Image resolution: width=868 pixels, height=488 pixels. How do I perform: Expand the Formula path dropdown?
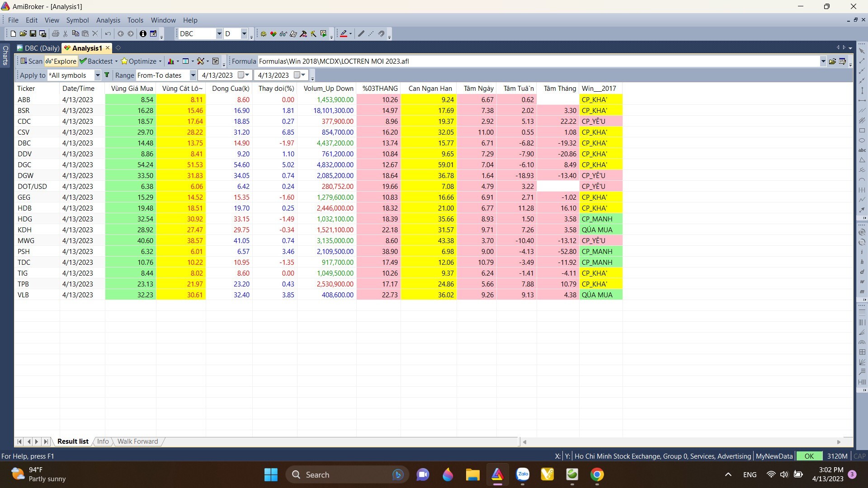(x=823, y=61)
